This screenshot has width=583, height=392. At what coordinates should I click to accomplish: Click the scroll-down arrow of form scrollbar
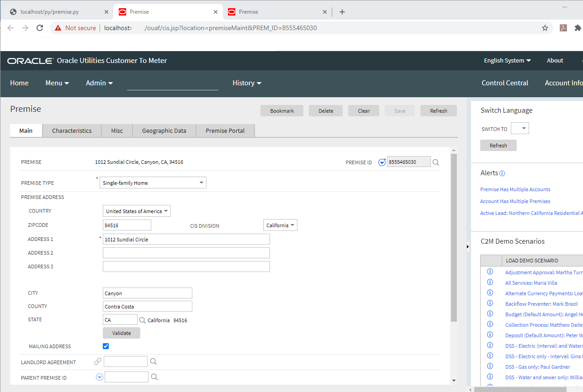pyautogui.click(x=454, y=381)
